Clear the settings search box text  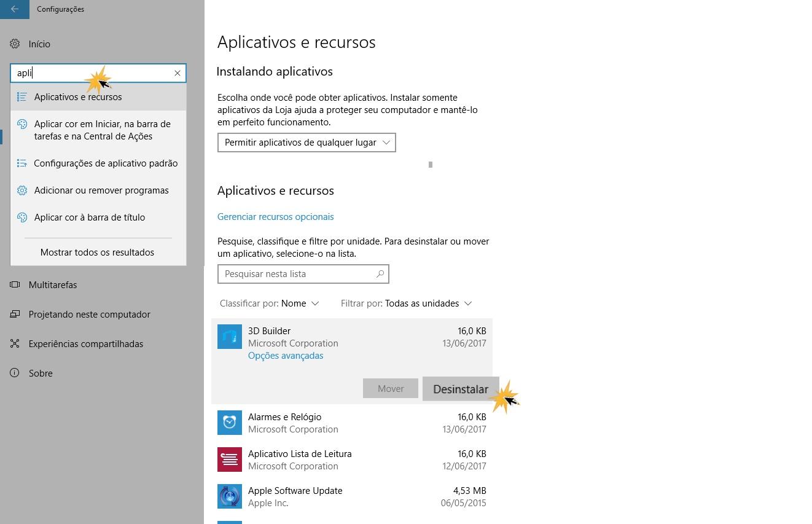click(178, 73)
